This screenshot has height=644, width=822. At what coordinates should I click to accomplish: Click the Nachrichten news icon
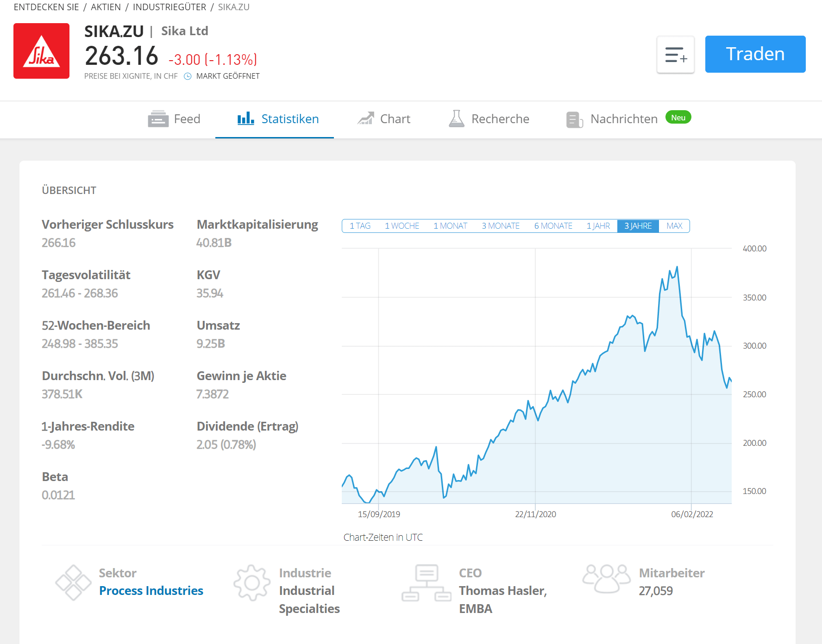(x=575, y=119)
